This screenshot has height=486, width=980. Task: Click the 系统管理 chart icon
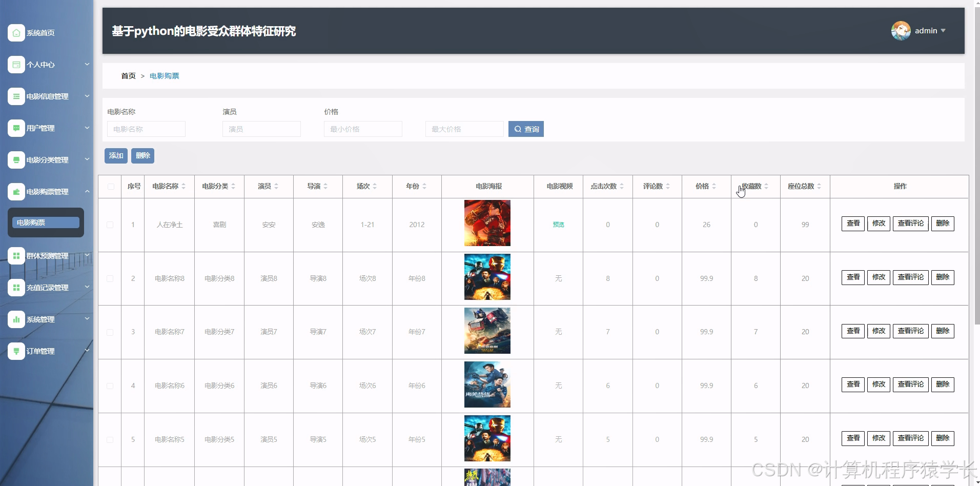(x=16, y=319)
